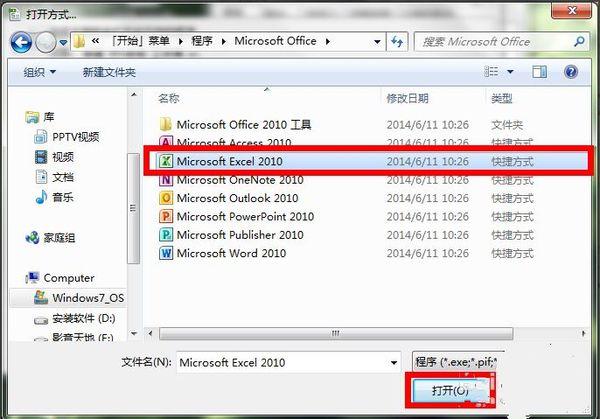Select 音乐 library in the sidebar
The image size is (600, 419).
tap(54, 197)
